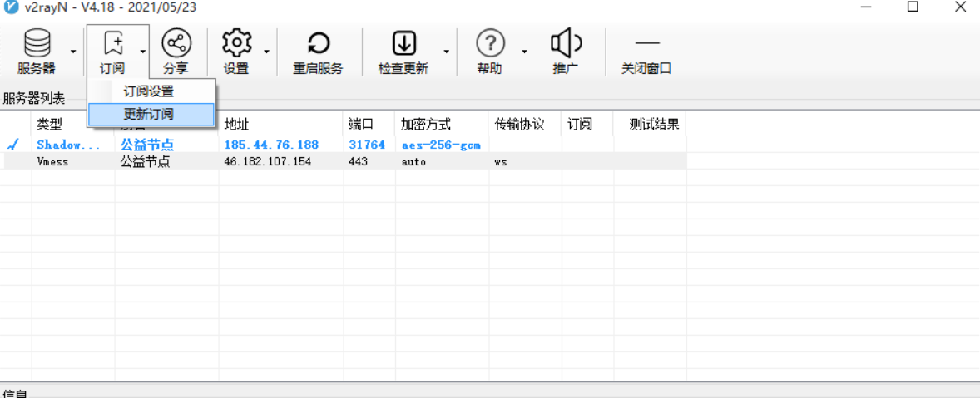Expand the 设置 dropdown arrow
Image resolution: width=980 pixels, height=398 pixels.
click(267, 51)
